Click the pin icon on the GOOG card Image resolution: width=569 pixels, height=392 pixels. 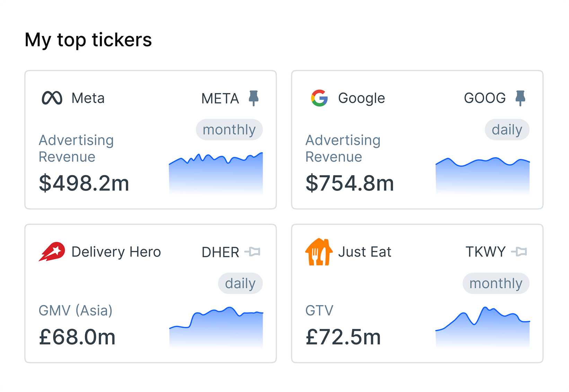pyautogui.click(x=520, y=98)
